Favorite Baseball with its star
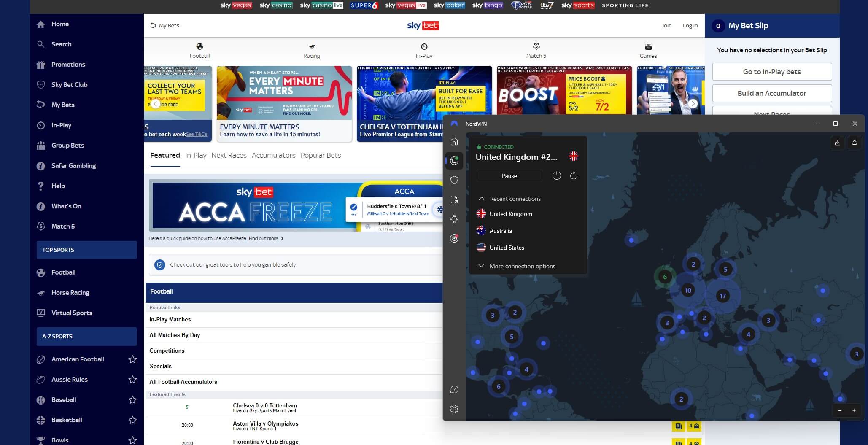868x445 pixels. tap(132, 400)
